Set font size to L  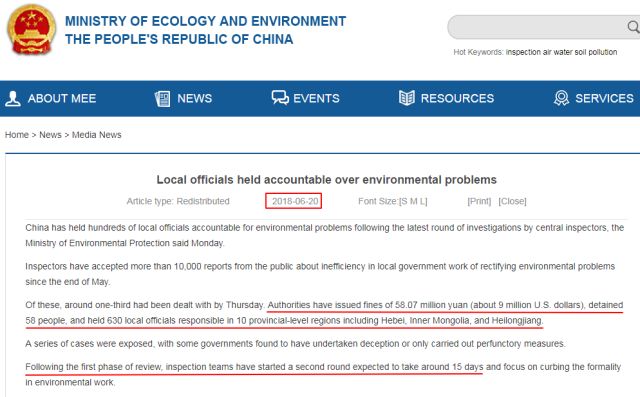[x=422, y=201]
